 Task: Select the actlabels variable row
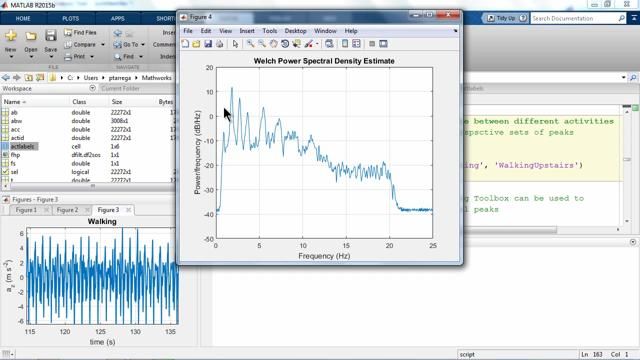(x=88, y=146)
